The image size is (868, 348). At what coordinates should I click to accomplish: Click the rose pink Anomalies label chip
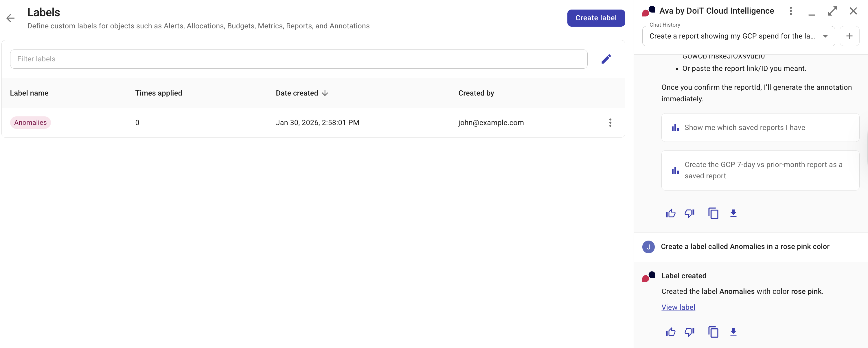pos(30,122)
